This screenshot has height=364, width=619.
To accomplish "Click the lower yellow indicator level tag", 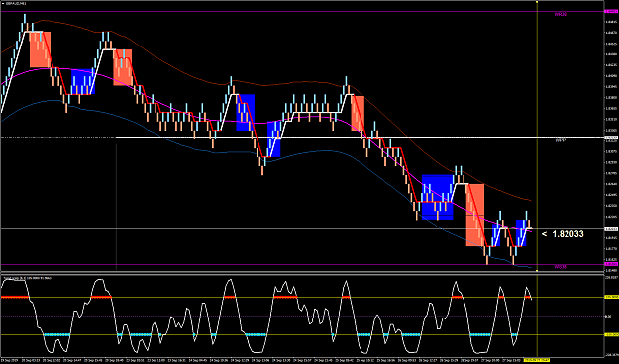I will [x=611, y=334].
